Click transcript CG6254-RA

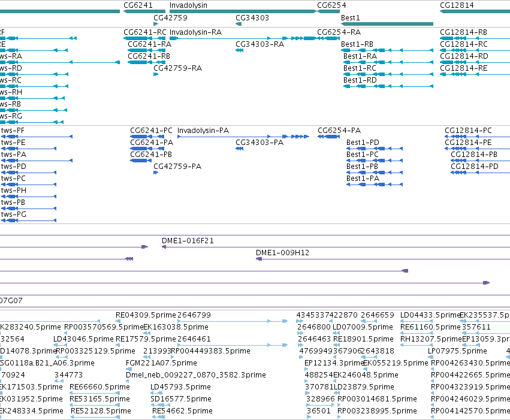[339, 32]
